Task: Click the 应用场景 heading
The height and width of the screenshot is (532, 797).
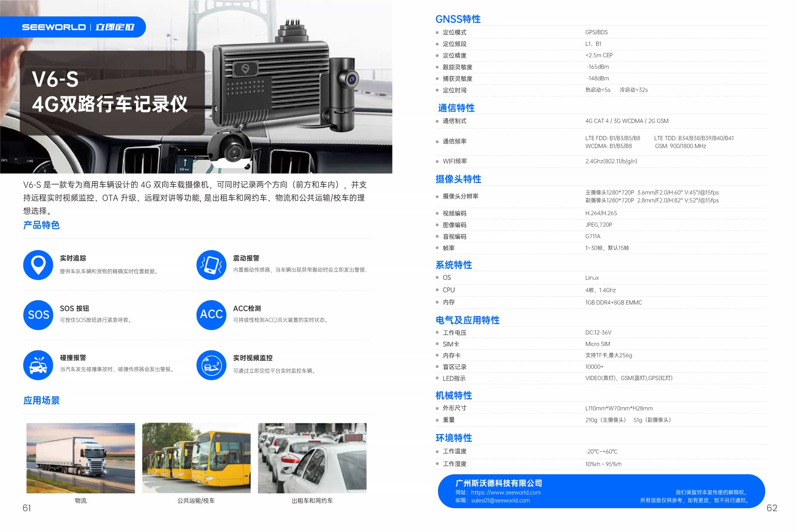Action: (x=41, y=401)
